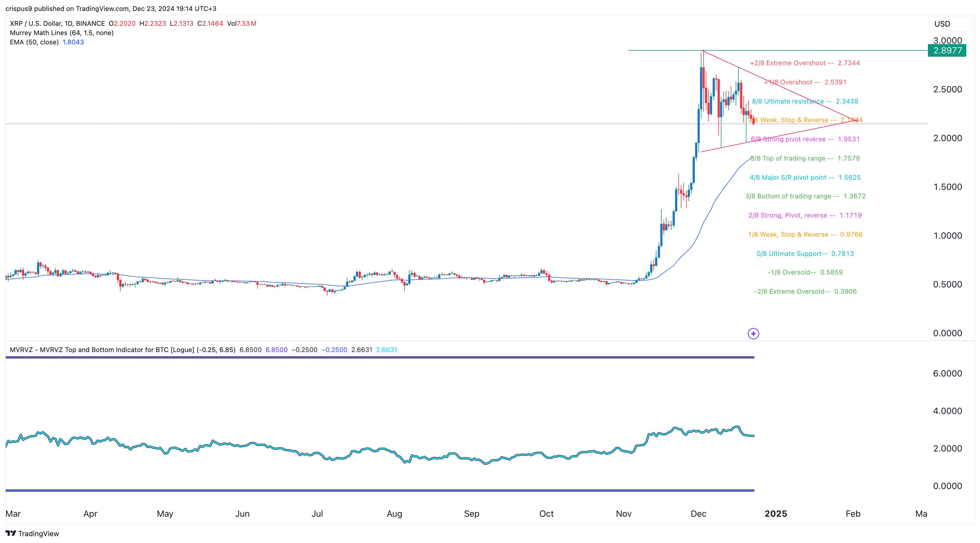Click the 1.5000 price scale value
This screenshot has width=980, height=543.
click(x=947, y=187)
